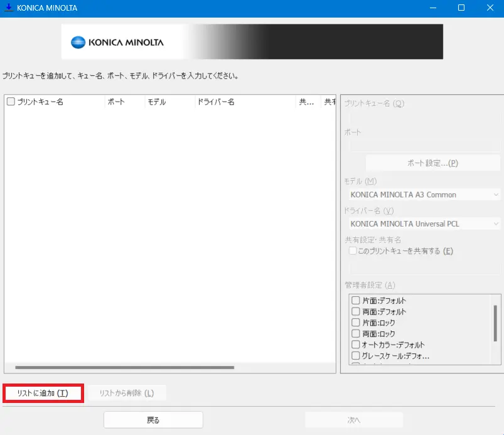Click the KONICA MINOLTA title bar app icon
Viewport: 504px width, 435px height.
tap(8, 8)
